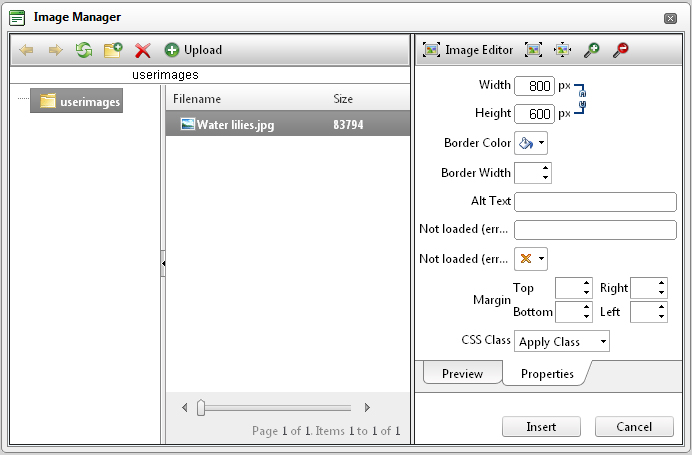Click the 83794 size value
This screenshot has width=692, height=455.
[x=348, y=124]
